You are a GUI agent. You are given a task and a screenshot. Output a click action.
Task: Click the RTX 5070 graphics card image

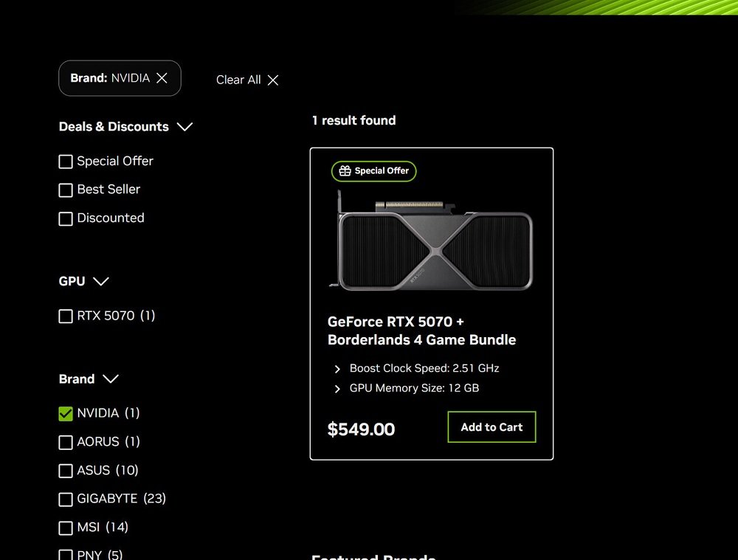(x=435, y=242)
